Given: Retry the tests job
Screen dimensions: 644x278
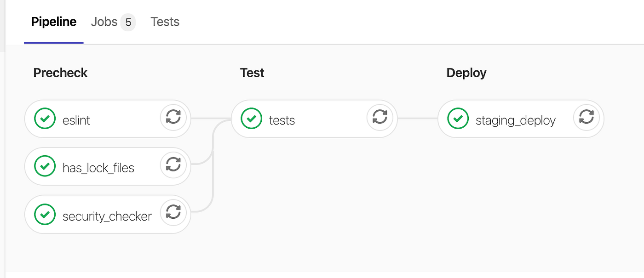Looking at the screenshot, I should 380,118.
